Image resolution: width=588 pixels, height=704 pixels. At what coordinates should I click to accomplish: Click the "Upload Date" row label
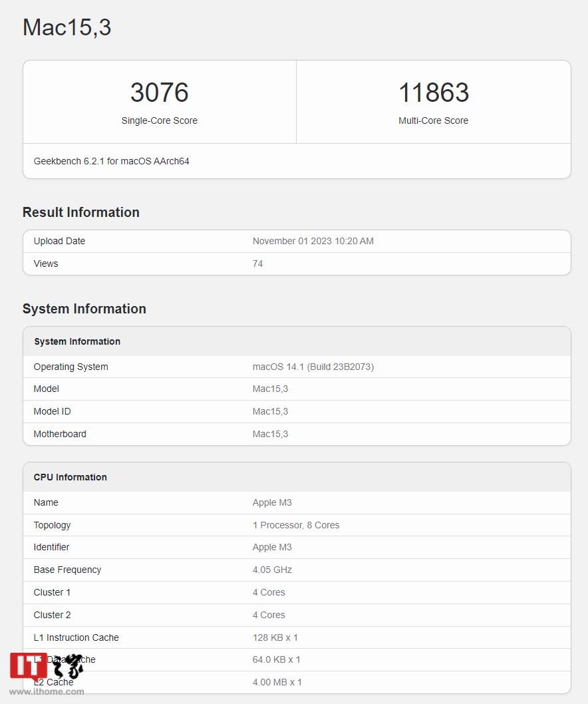click(x=59, y=241)
